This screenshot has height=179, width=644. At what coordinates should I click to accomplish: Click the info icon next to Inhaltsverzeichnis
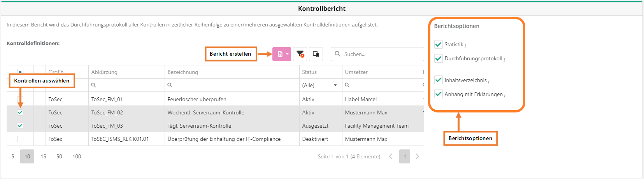pyautogui.click(x=489, y=81)
